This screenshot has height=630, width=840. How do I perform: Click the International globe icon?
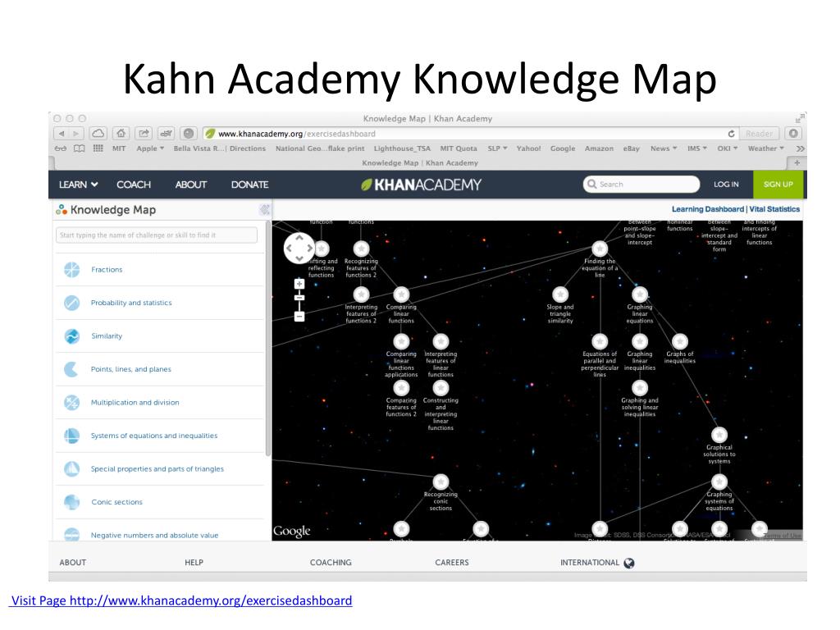coord(629,563)
